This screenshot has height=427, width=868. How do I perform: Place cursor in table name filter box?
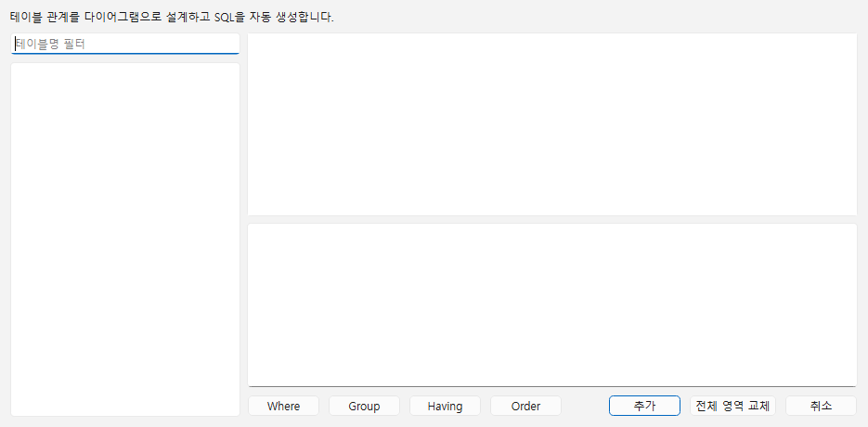coord(125,44)
